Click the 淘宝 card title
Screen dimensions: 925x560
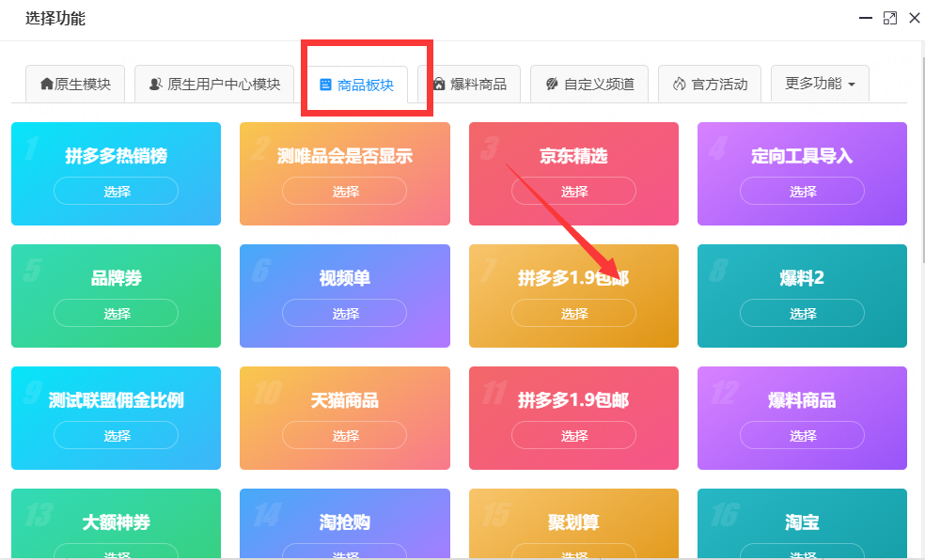(x=802, y=522)
